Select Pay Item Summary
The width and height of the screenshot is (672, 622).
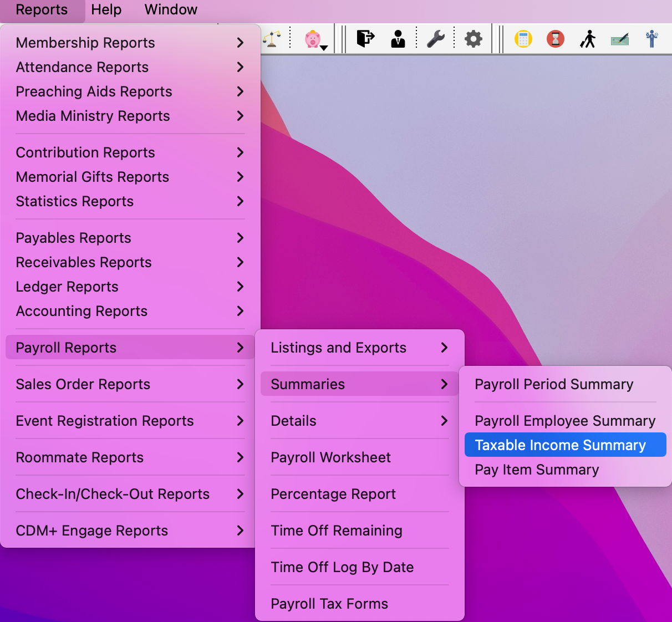tap(537, 470)
